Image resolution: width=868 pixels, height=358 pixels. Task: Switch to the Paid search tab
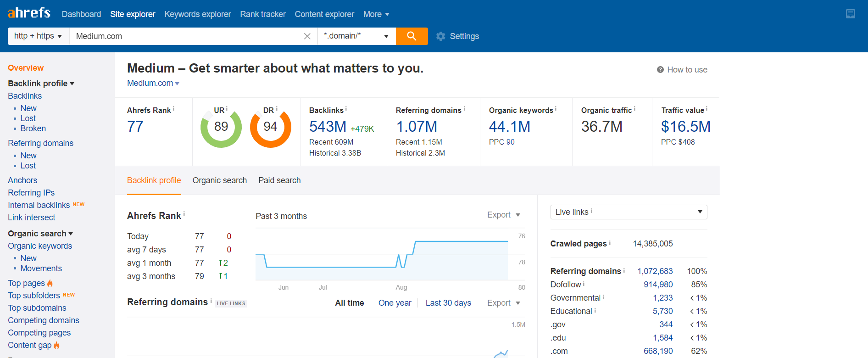coord(279,180)
